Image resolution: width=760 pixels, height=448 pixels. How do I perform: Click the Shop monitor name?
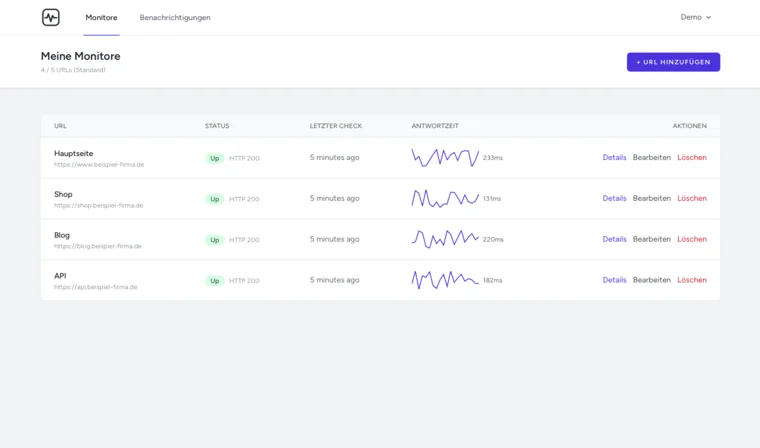pos(63,194)
